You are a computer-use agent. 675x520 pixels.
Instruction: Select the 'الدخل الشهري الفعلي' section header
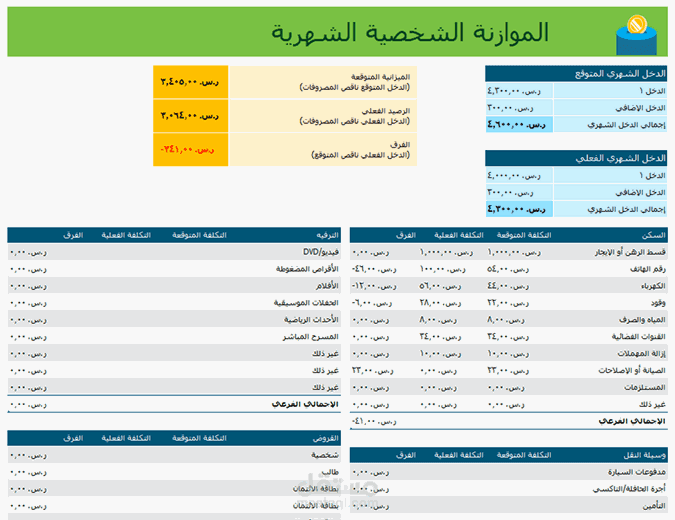pos(576,158)
